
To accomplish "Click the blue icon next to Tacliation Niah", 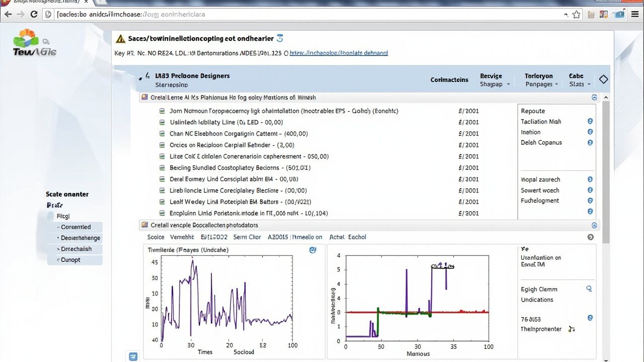I will coord(590,121).
